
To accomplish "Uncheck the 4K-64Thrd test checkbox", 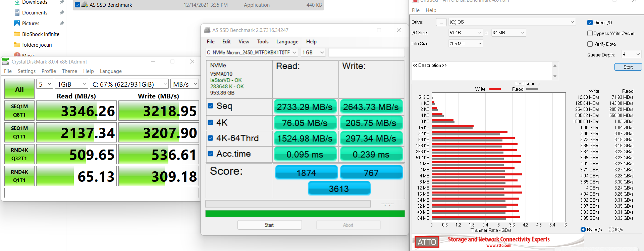I will pyautogui.click(x=210, y=138).
